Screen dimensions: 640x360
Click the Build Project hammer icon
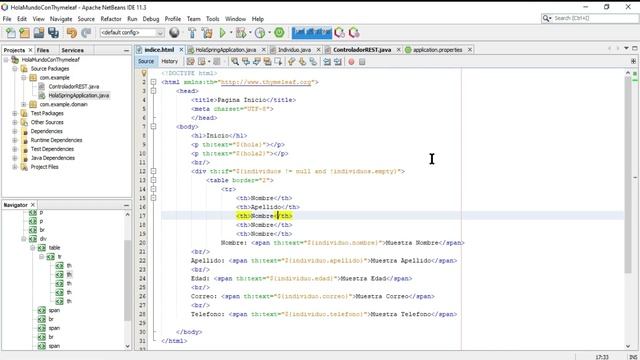tap(192, 33)
